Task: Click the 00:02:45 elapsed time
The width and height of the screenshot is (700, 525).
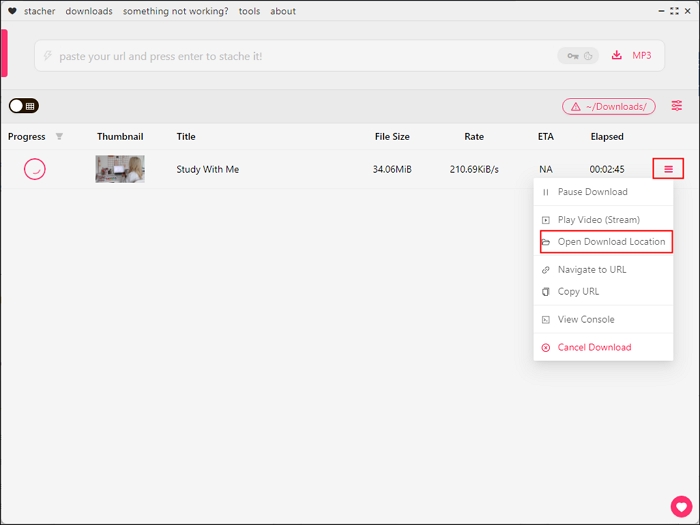Action: pos(607,169)
